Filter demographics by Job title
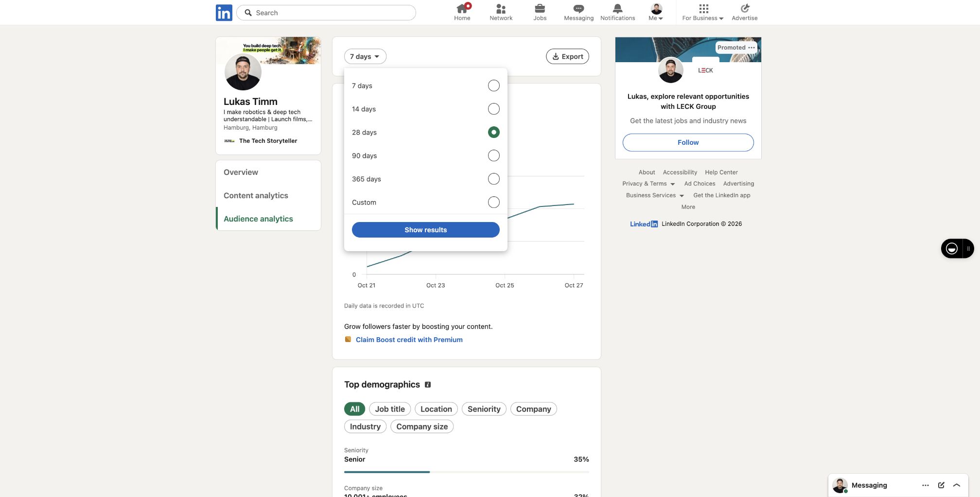 pyautogui.click(x=390, y=409)
